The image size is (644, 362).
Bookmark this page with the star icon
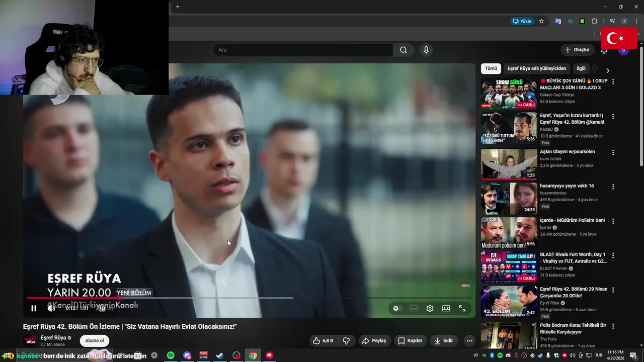click(541, 21)
